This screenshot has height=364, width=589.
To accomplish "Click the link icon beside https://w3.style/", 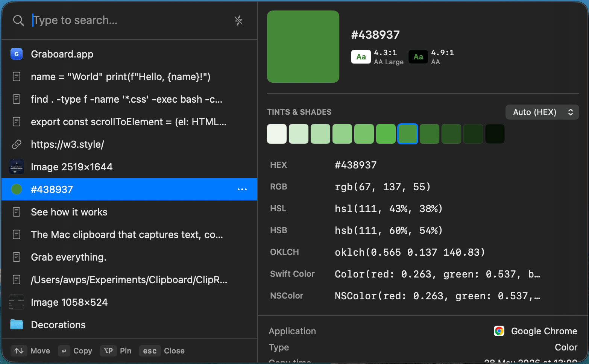I will [17, 144].
